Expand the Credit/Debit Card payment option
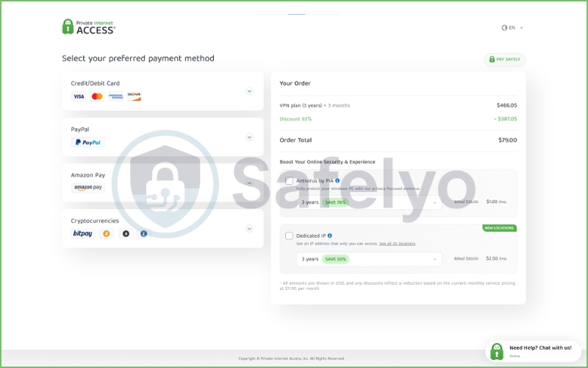Viewport: 588px width, 368px height. pos(249,91)
